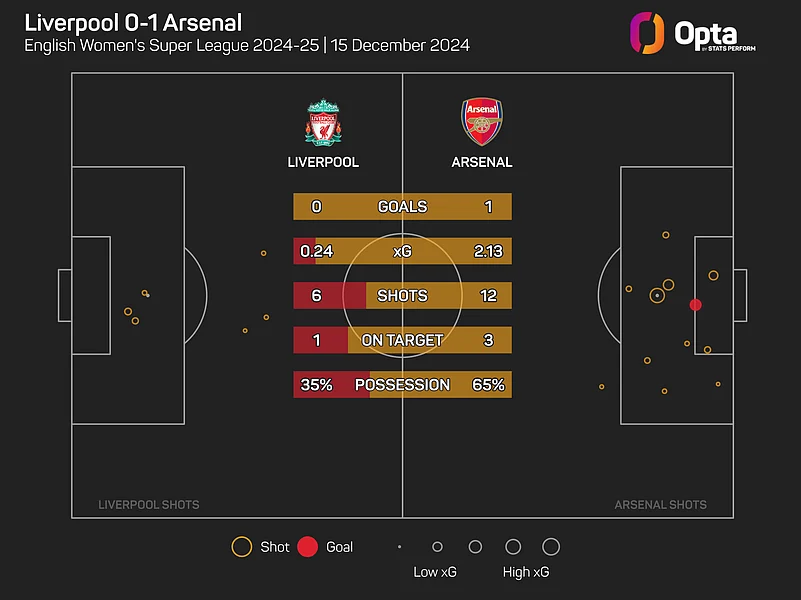
Task: Select the GOALS stat bar
Action: [402, 207]
